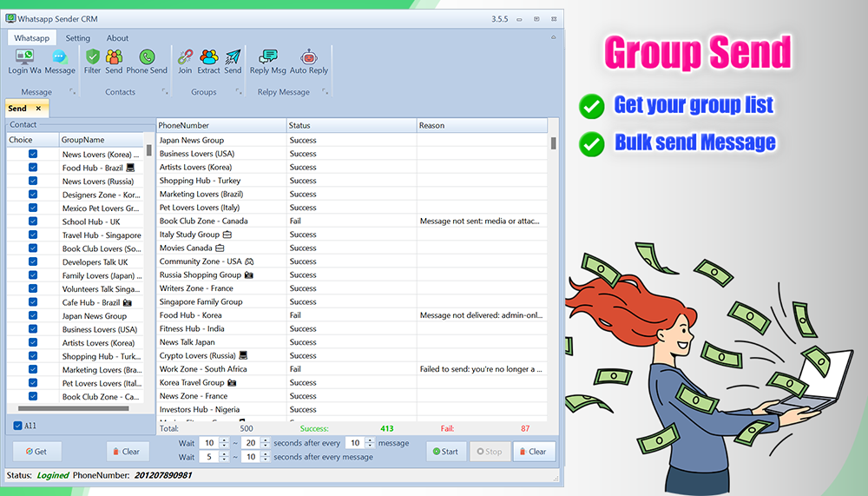Click the Choice column header

pos(33,140)
